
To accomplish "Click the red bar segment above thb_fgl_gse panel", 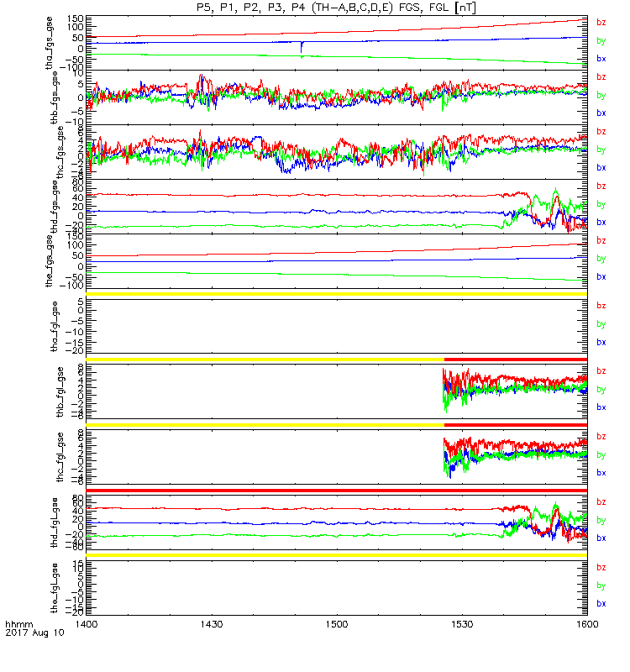I will tap(516, 360).
